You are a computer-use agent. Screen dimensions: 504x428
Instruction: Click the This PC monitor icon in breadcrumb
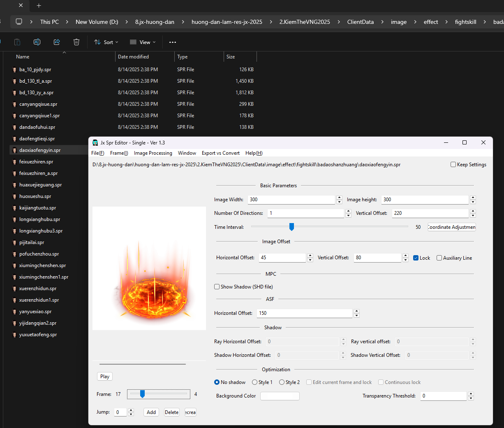[19, 22]
